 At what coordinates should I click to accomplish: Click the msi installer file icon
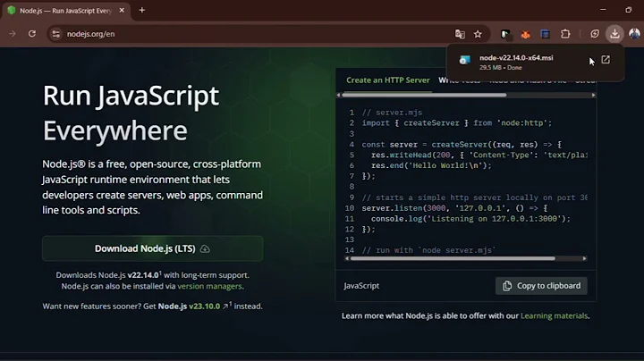(x=464, y=61)
